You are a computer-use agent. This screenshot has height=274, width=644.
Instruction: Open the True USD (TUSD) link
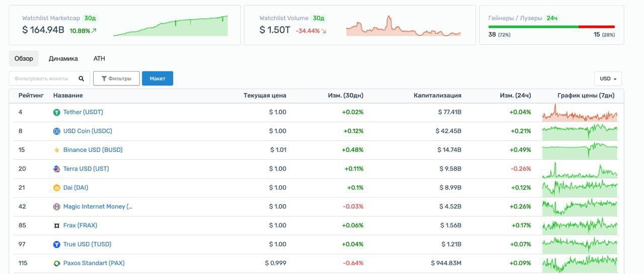pos(87,244)
